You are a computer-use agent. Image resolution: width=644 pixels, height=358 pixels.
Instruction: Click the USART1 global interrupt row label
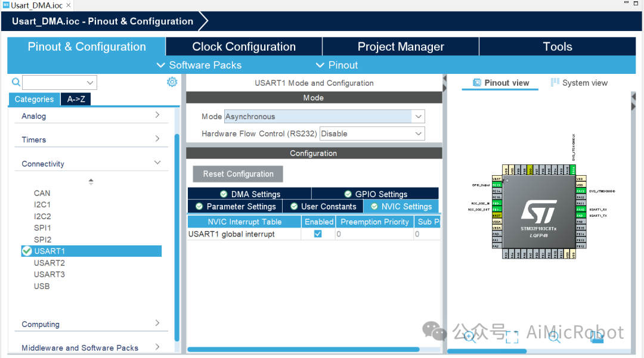click(x=231, y=234)
